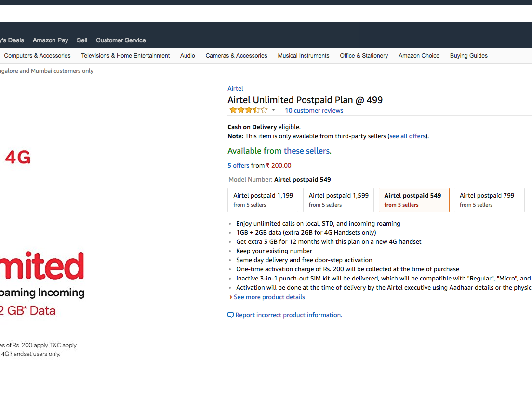Viewport: 532px width, 414px height.
Task: Click the Airtel brand link
Action: point(235,89)
